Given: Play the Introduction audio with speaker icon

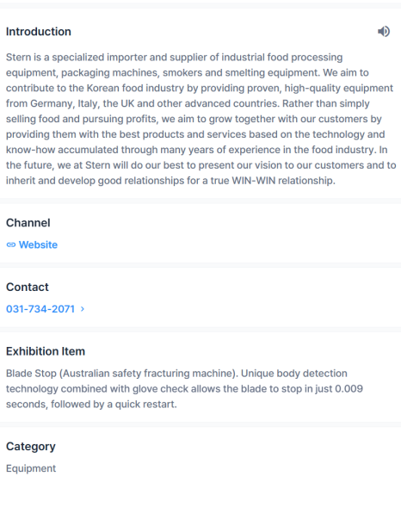Looking at the screenshot, I should click(x=384, y=32).
